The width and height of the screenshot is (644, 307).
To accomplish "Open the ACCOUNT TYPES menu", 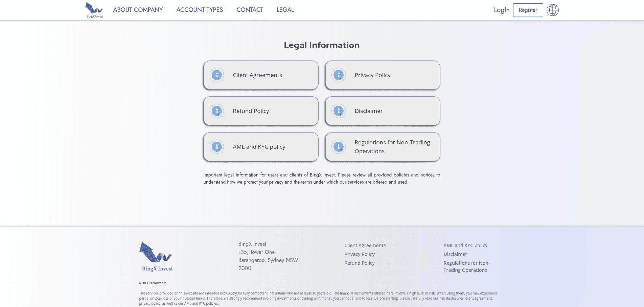I will (200, 10).
